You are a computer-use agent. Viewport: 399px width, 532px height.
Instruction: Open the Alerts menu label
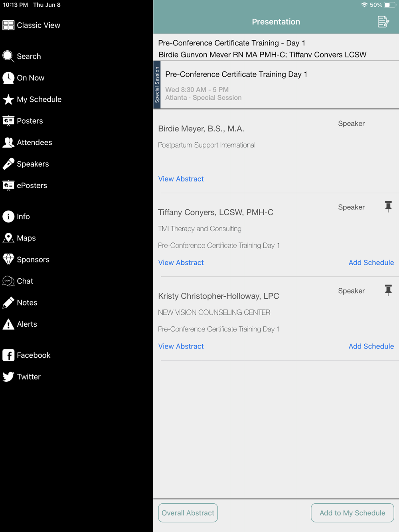coord(27,324)
